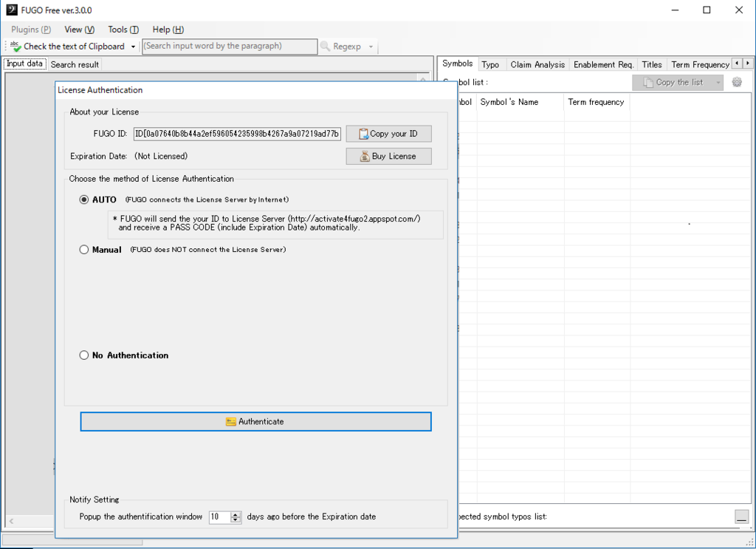Screen dimensions: 756x549
Task: Open the View menu
Action: click(x=80, y=30)
